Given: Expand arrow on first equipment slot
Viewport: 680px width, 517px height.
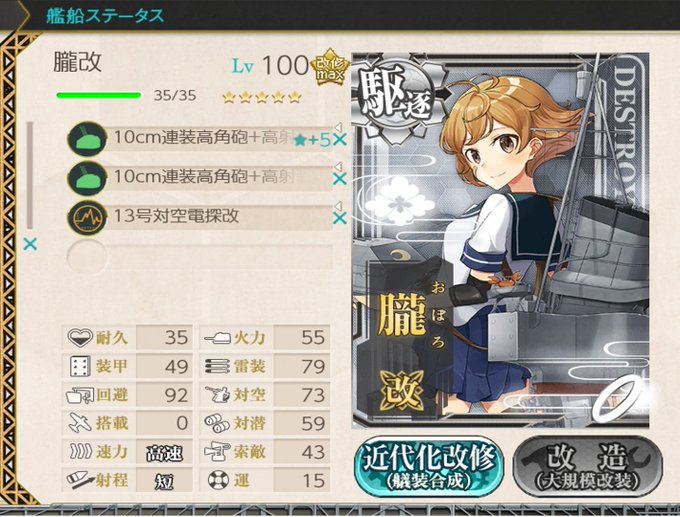Looking at the screenshot, I should [339, 127].
